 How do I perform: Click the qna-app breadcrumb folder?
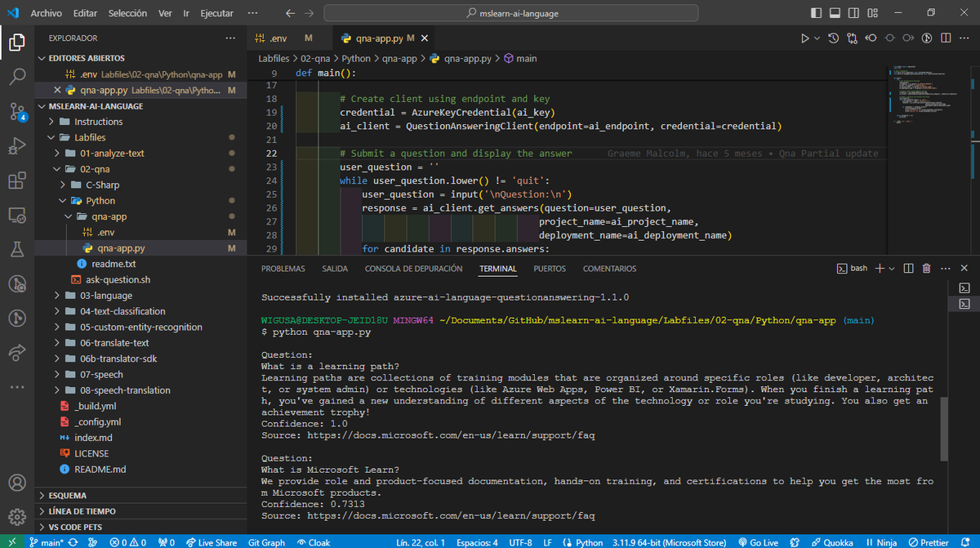[400, 59]
